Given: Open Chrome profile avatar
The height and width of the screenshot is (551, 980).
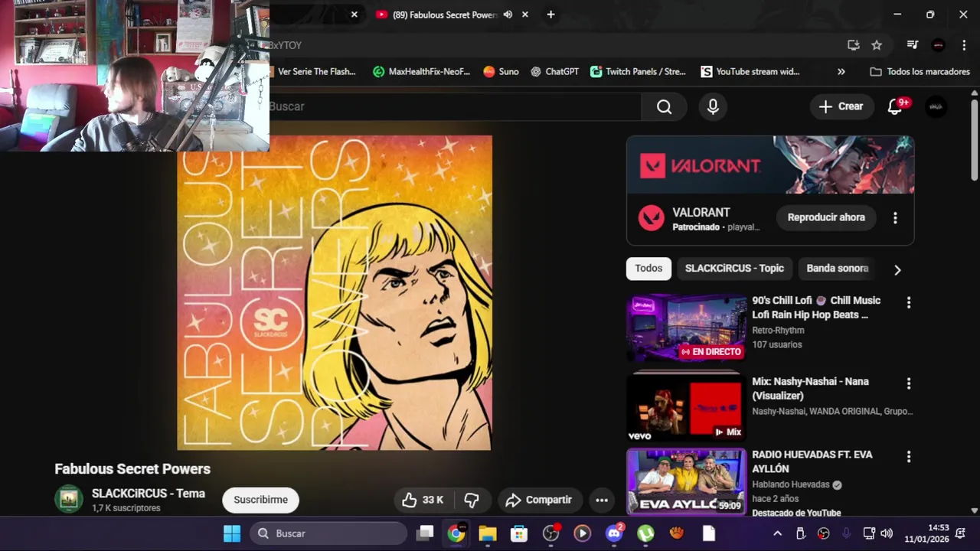Looking at the screenshot, I should (938, 45).
